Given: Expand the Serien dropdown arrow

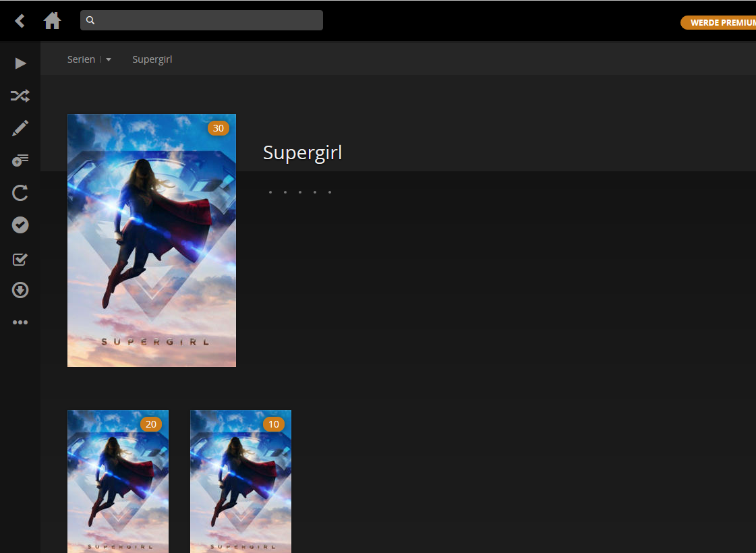Looking at the screenshot, I should coord(109,60).
